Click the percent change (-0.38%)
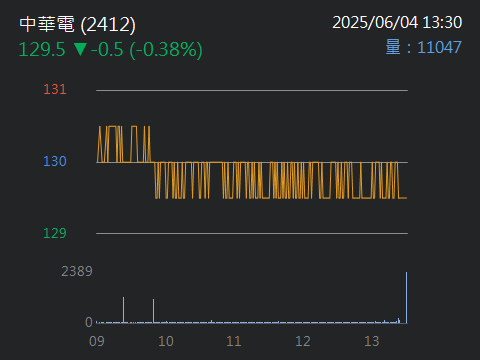 [166, 50]
